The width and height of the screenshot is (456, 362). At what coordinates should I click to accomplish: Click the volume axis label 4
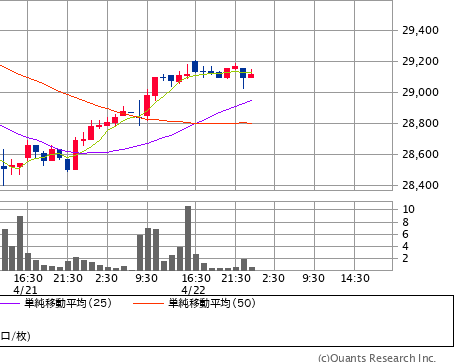pos(405,246)
